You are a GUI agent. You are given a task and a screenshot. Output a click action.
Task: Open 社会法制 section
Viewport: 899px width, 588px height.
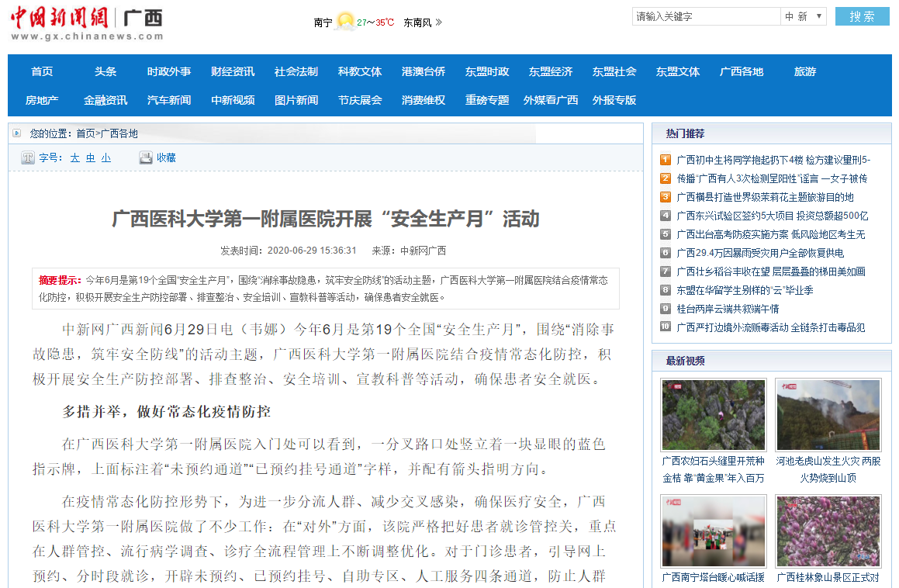(x=296, y=71)
